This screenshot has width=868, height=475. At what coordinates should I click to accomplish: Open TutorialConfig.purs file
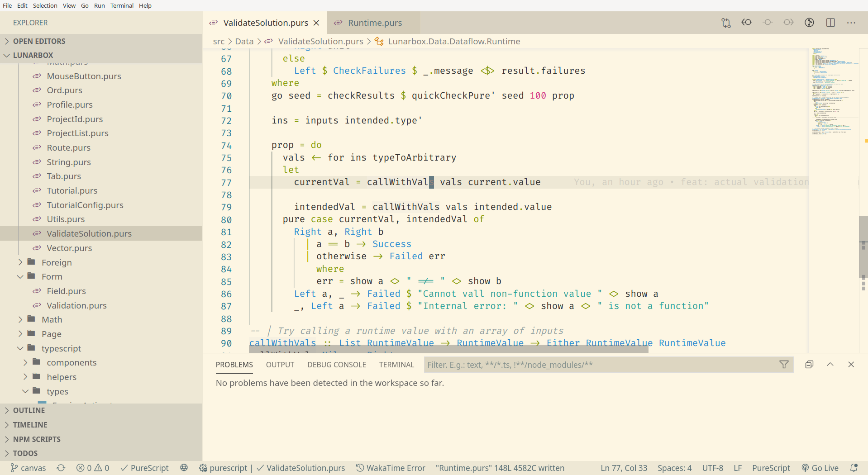[x=101, y=205]
